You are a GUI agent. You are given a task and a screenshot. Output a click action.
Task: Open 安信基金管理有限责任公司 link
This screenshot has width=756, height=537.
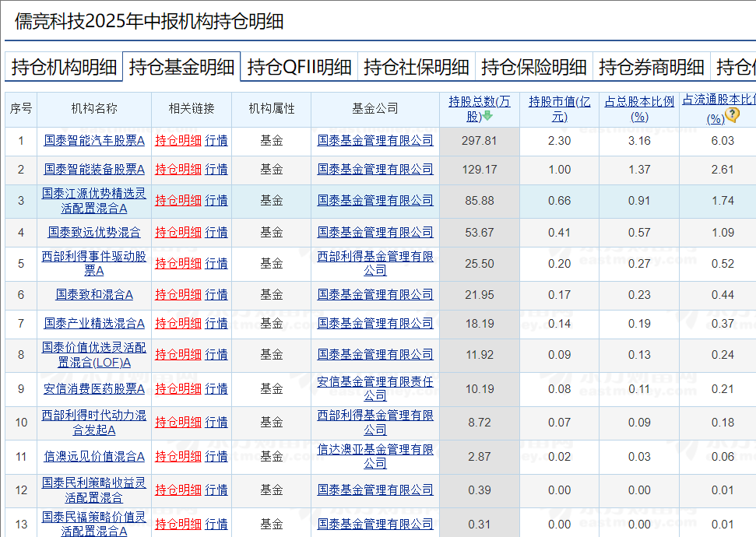click(x=375, y=389)
